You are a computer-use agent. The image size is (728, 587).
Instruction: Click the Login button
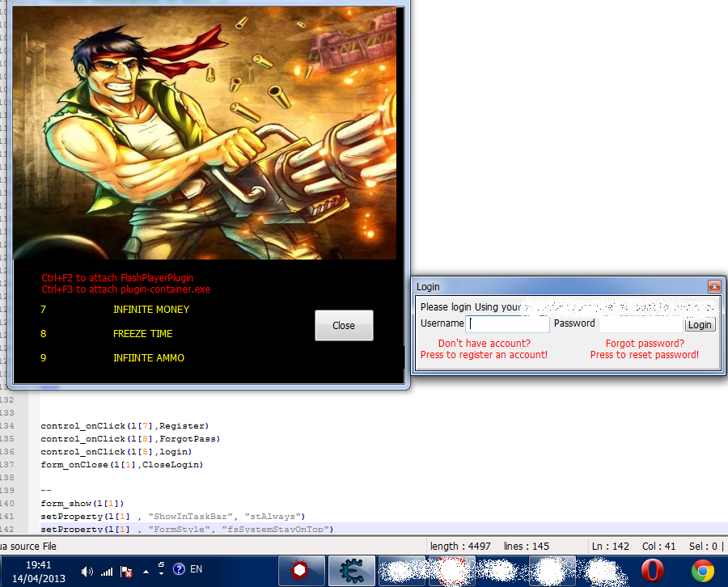point(700,325)
